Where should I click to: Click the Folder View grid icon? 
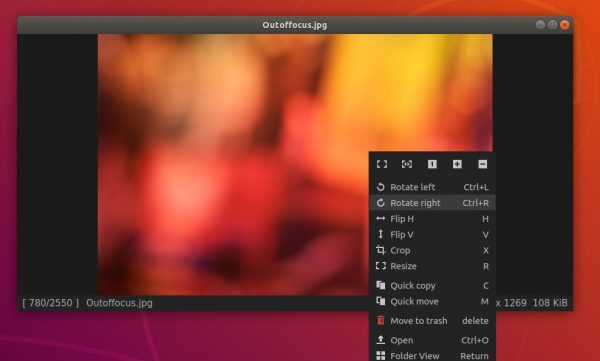(x=380, y=356)
